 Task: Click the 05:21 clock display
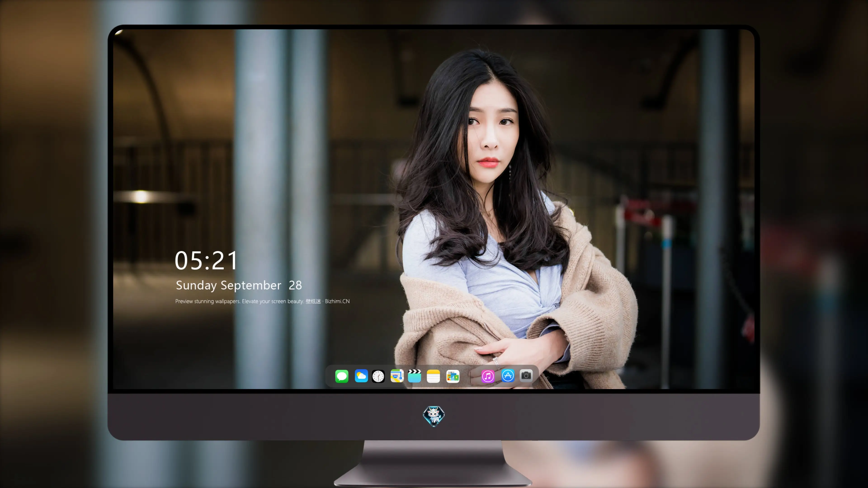[206, 260]
